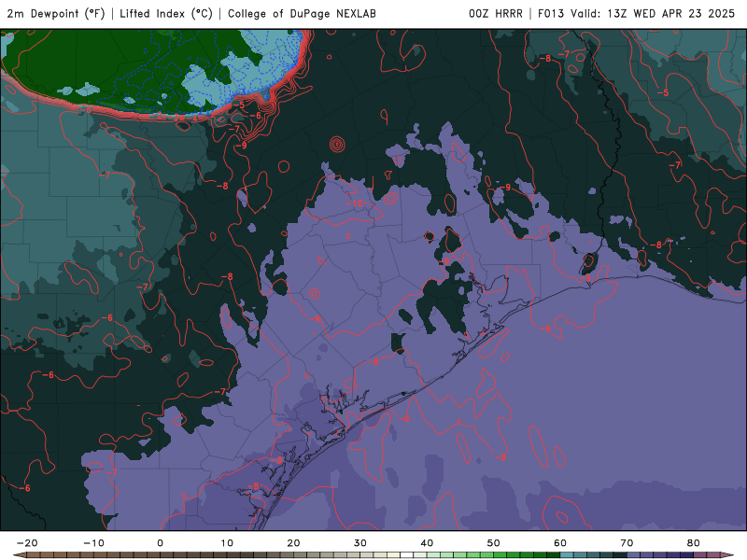
Task: Click the right arrow end of the color bar
Action: (727, 555)
